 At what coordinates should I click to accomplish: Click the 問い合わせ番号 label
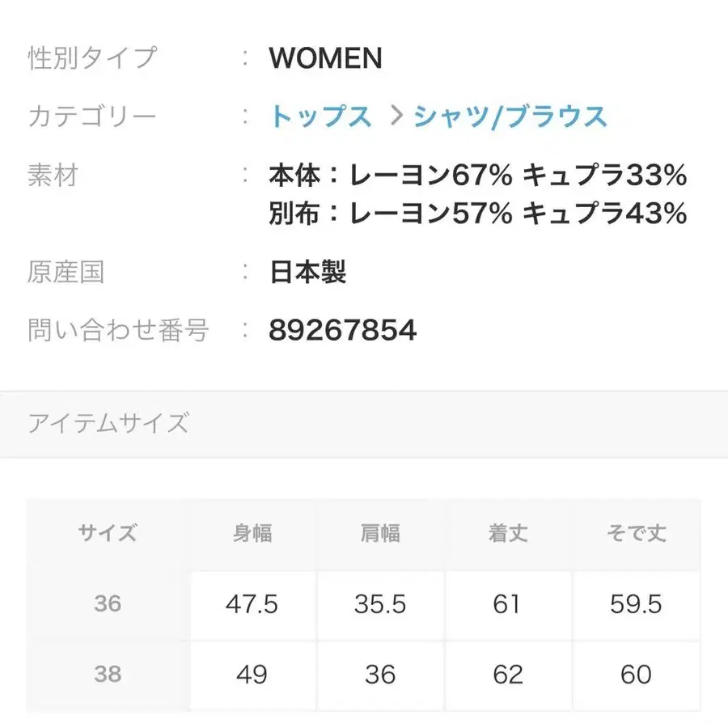119,330
